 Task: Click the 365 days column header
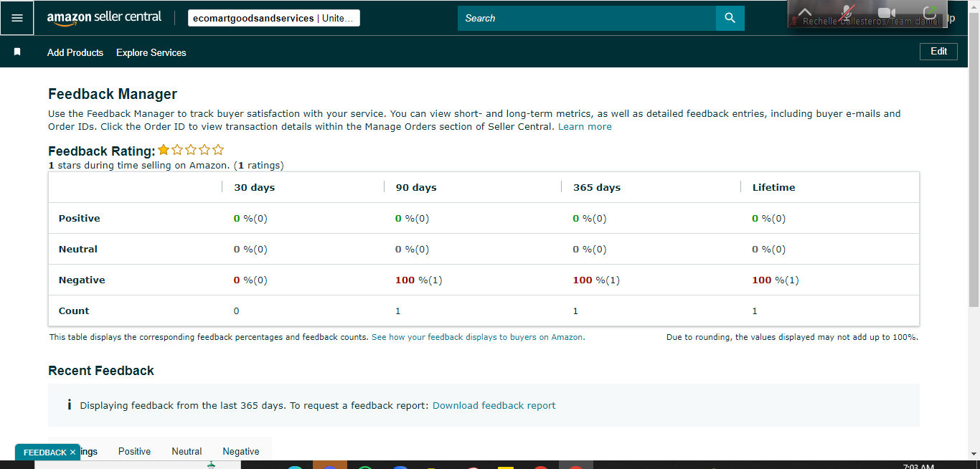pos(597,187)
